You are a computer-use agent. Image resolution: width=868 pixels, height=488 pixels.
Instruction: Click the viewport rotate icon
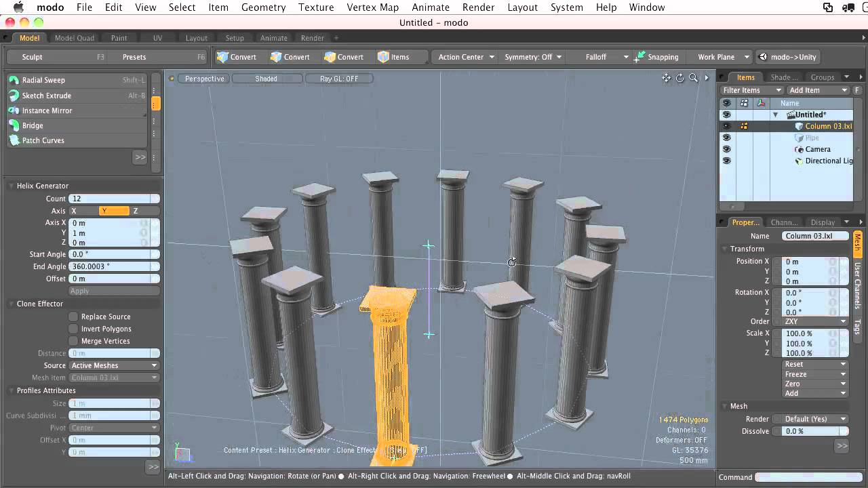pyautogui.click(x=679, y=78)
